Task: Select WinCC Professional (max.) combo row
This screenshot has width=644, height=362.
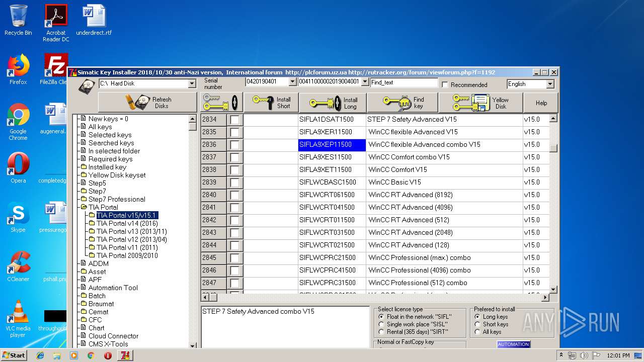Action: coord(420,258)
